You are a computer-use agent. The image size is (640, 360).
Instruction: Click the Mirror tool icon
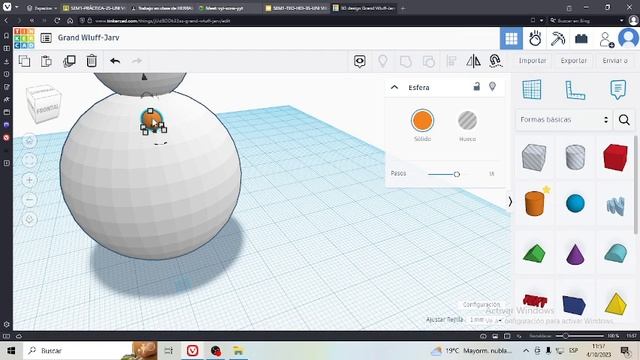(x=473, y=61)
